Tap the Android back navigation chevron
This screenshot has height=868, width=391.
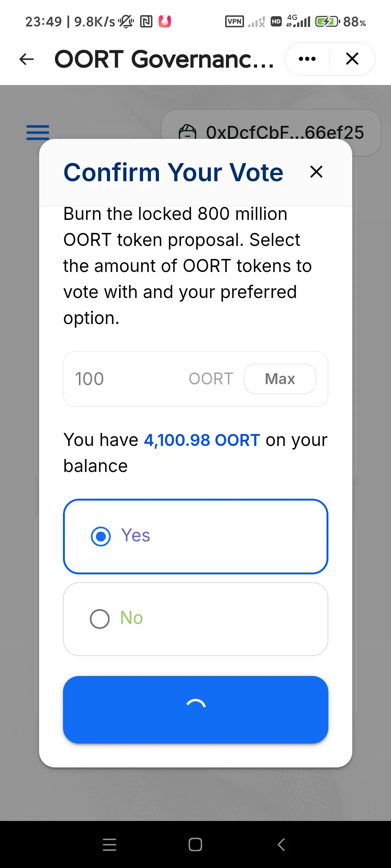point(281,844)
